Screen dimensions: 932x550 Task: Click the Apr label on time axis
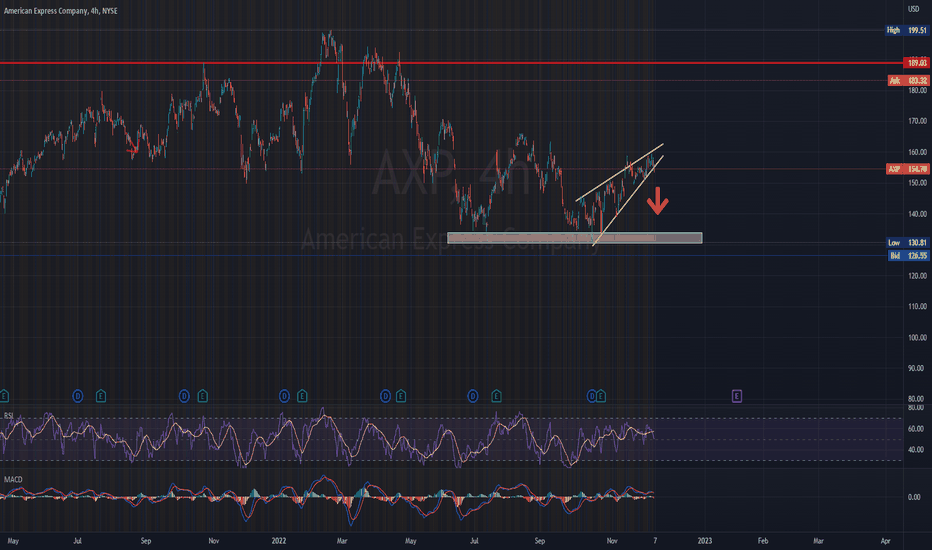coord(886,541)
